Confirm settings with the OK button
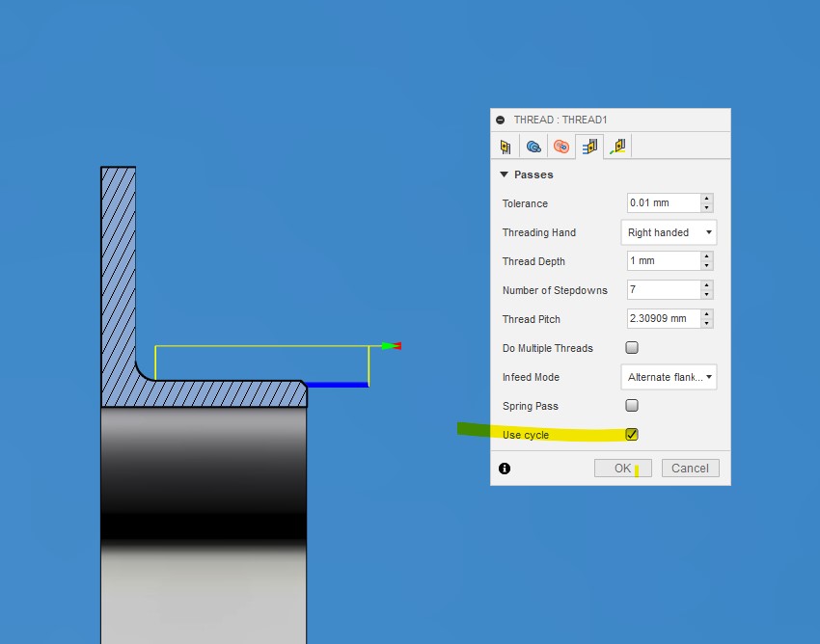820x644 pixels. 622,468
